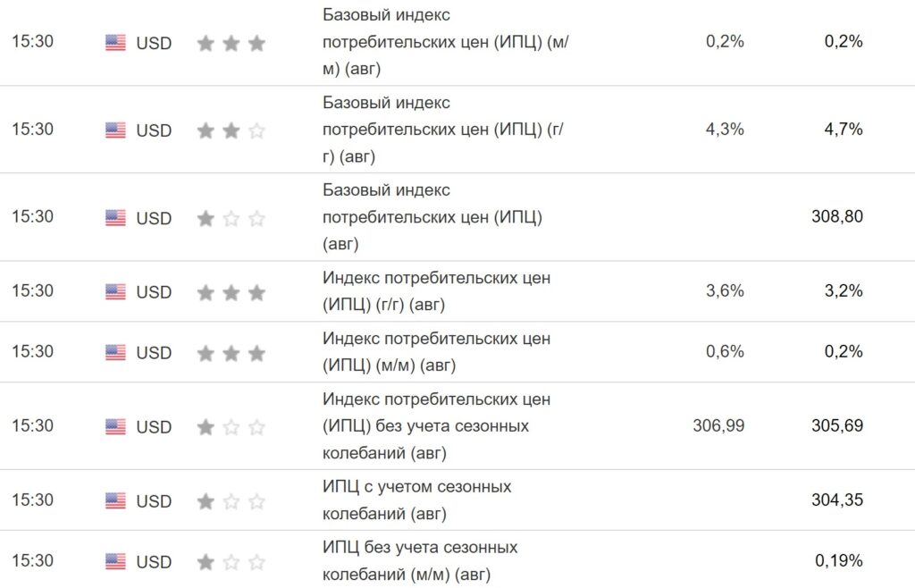Open the Базовый индекс потребительских цен (м/м) event

point(444,41)
